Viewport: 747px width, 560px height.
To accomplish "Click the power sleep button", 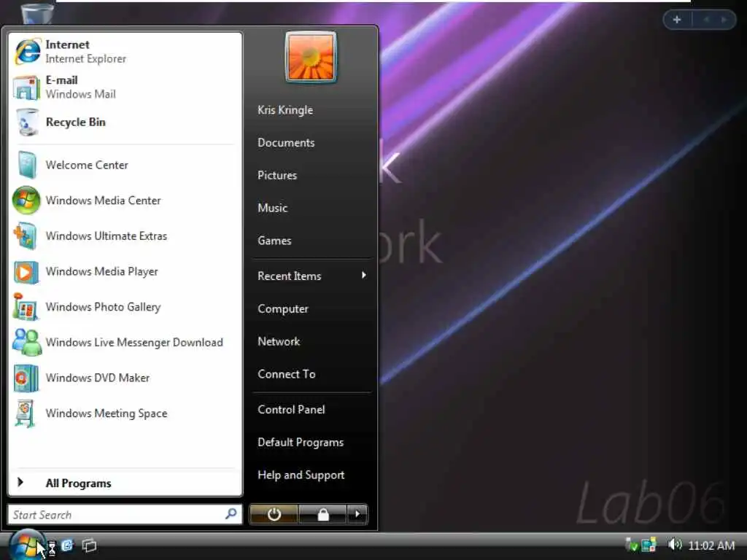I will tap(274, 514).
